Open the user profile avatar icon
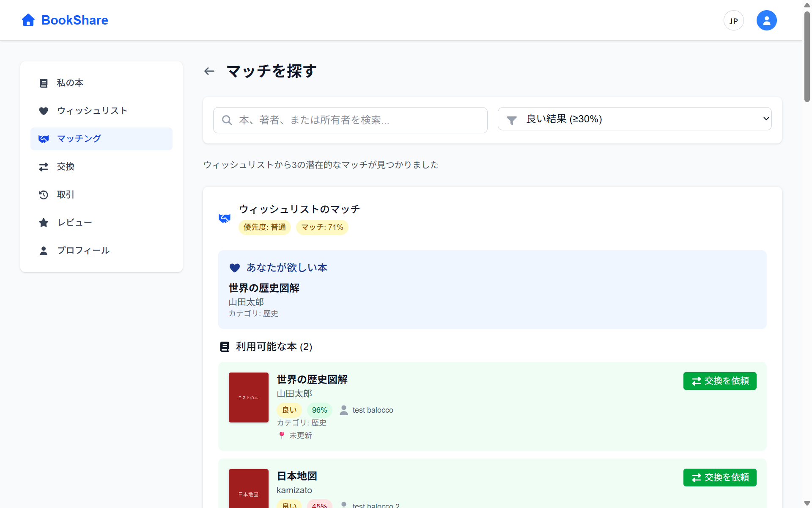Image resolution: width=812 pixels, height=508 pixels. 766,20
